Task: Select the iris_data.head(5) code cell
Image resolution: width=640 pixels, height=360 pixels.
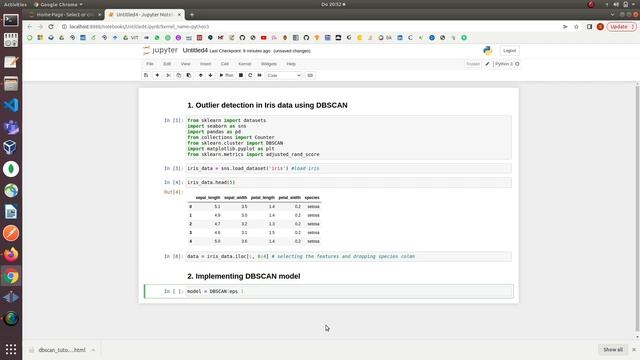Action: [x=349, y=182]
